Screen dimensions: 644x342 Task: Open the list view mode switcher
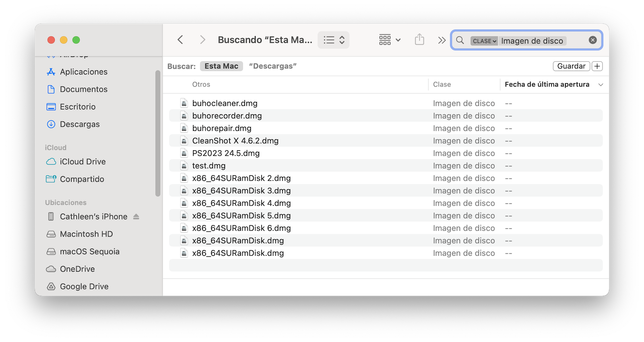(334, 40)
